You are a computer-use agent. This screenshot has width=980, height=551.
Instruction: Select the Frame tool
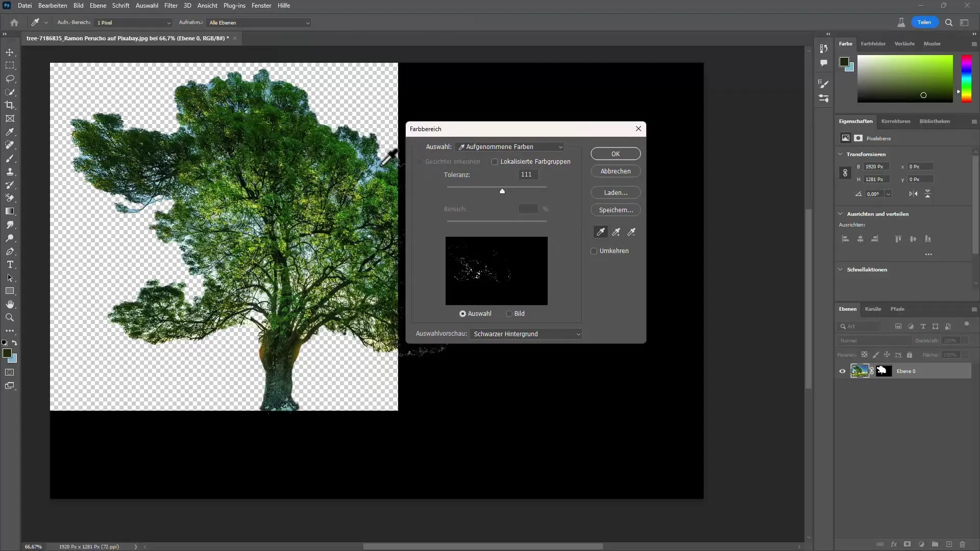click(x=10, y=119)
